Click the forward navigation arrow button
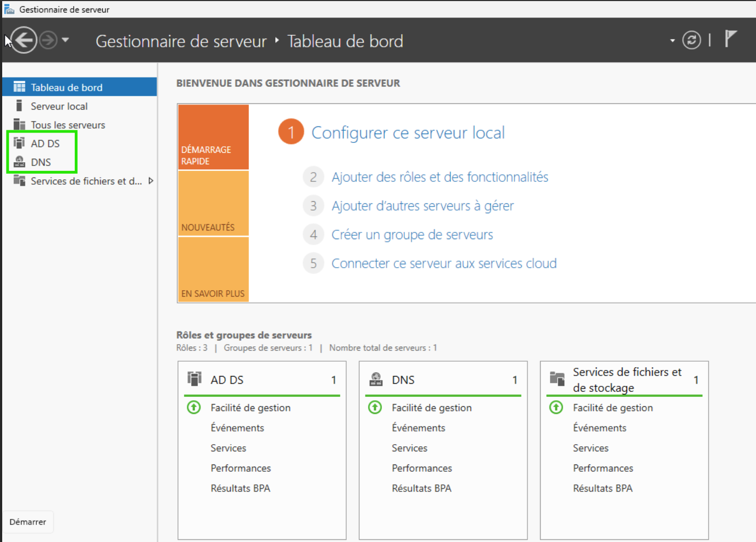 48,40
